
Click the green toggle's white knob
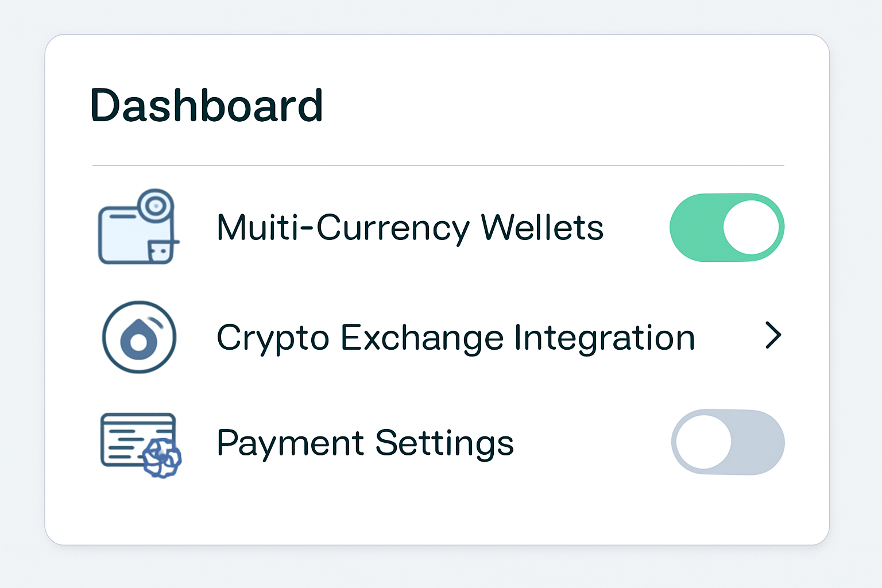(751, 227)
